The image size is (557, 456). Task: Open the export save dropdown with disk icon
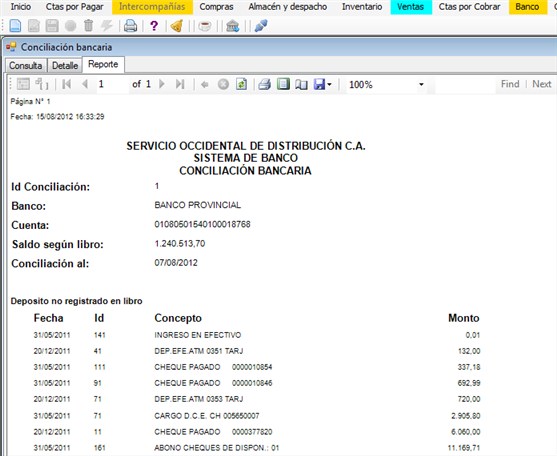click(323, 84)
